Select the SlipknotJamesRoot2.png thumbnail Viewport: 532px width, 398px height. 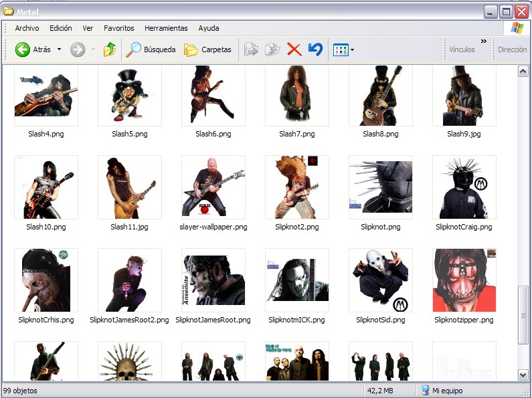click(x=130, y=280)
